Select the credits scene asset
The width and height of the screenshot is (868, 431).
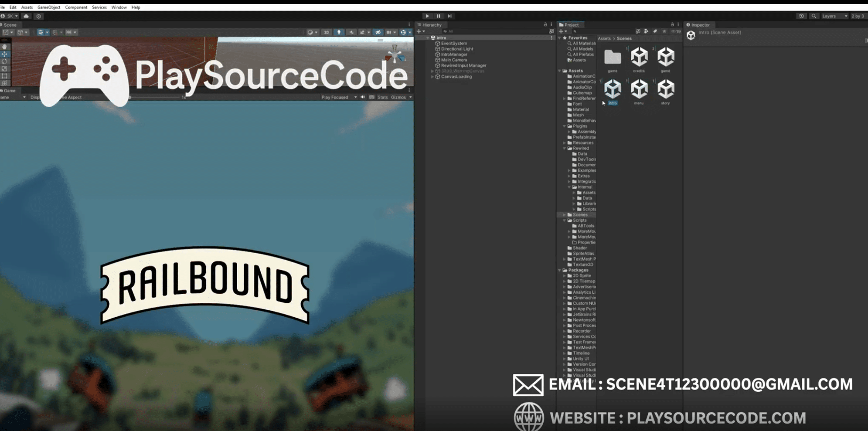coord(639,60)
